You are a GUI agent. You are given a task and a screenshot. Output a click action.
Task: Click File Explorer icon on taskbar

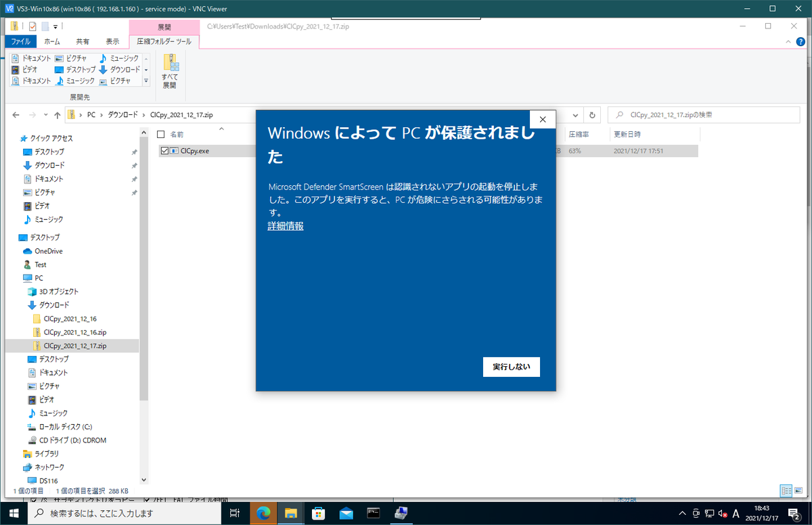(290, 513)
